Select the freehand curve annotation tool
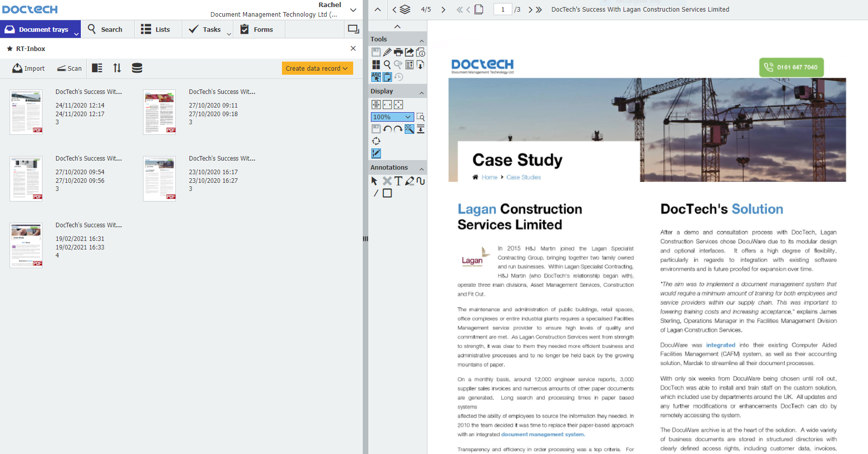The image size is (868, 454). (x=420, y=181)
